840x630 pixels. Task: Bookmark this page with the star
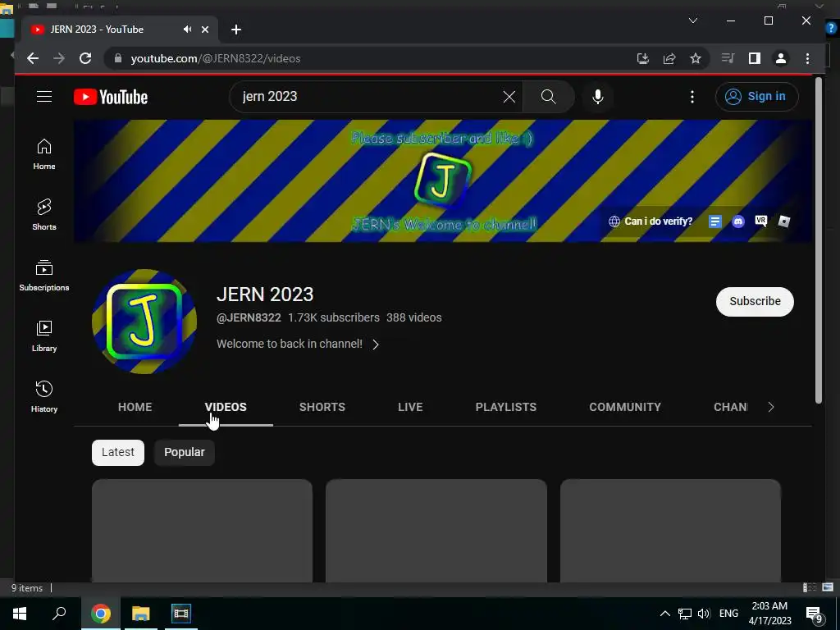click(696, 58)
